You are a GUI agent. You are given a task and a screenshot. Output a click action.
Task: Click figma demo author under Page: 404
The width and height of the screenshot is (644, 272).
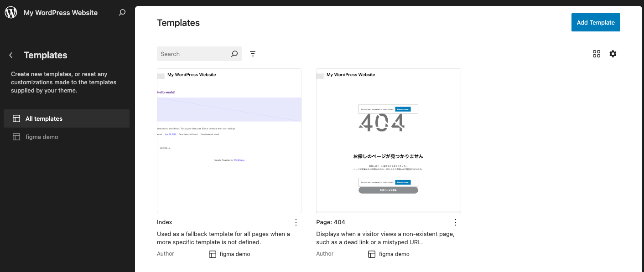coord(394,254)
